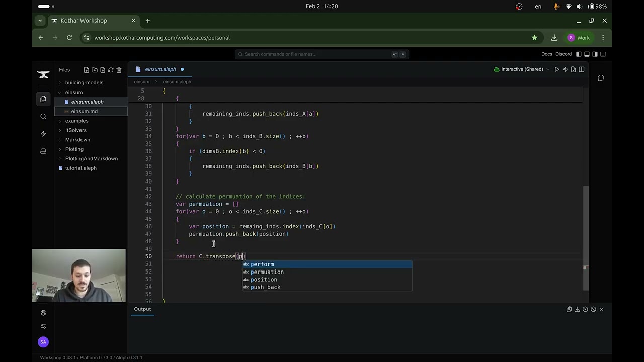Reload the page with the browser refresh button
Image resolution: width=644 pixels, height=362 pixels.
pyautogui.click(x=69, y=38)
